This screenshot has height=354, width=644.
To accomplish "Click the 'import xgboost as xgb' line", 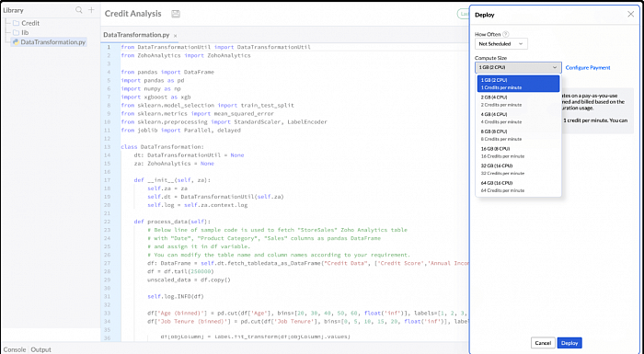I will tap(155, 97).
